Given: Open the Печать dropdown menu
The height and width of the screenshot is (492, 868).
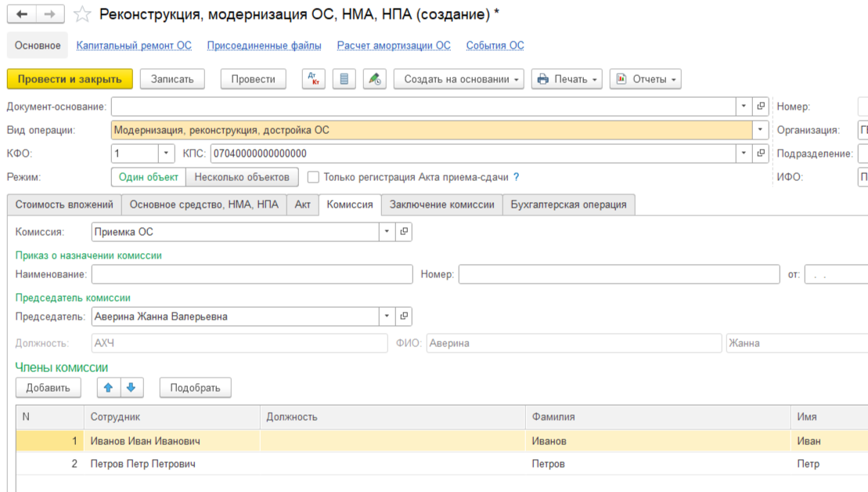Looking at the screenshot, I should [x=567, y=79].
